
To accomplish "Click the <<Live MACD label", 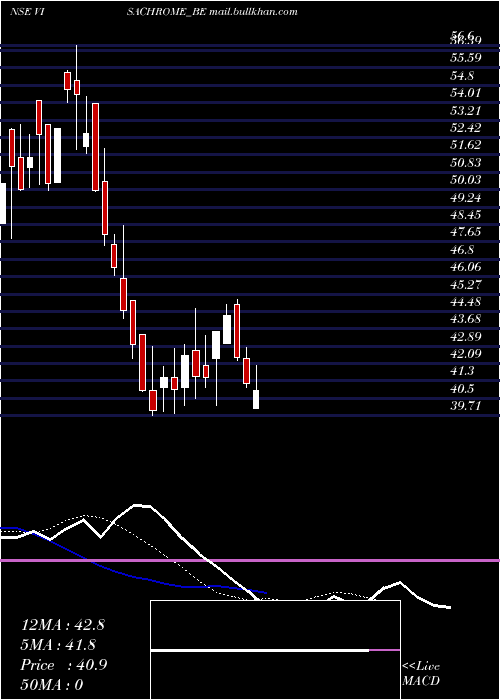I will click(421, 673).
